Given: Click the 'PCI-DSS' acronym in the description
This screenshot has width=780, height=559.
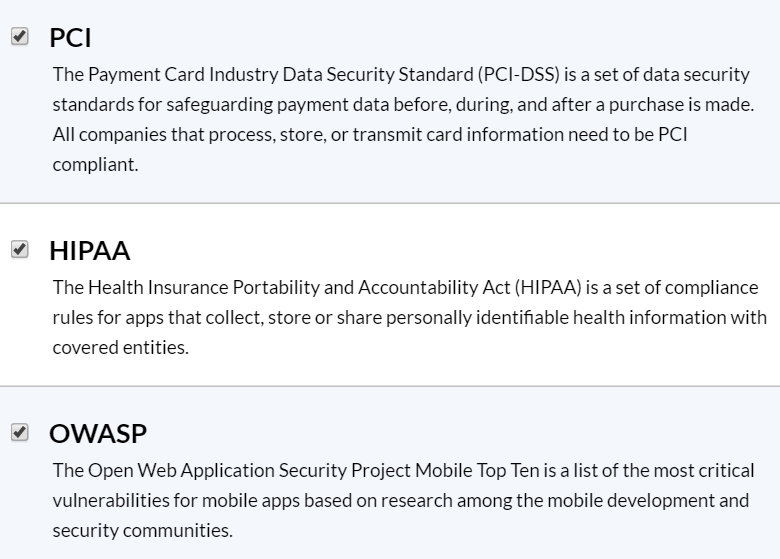Looking at the screenshot, I should (x=519, y=75).
